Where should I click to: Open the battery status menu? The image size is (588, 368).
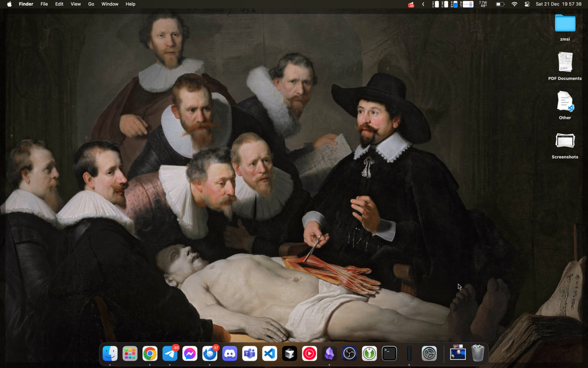point(500,4)
